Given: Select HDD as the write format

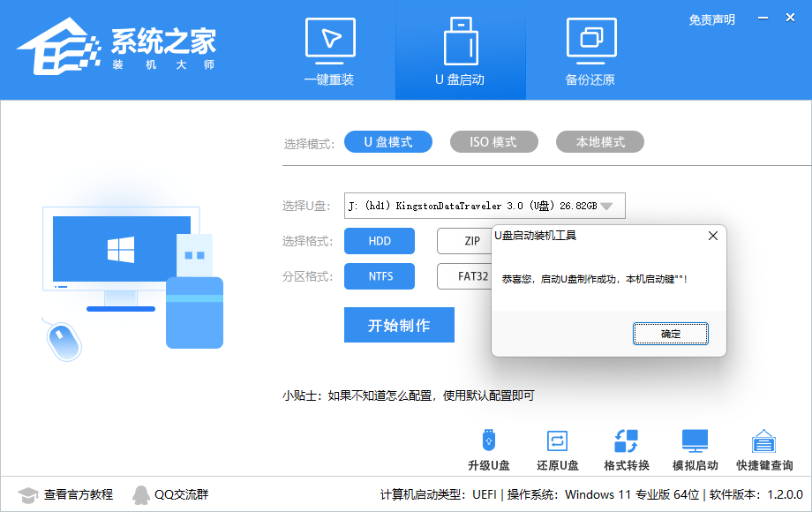Looking at the screenshot, I should click(380, 240).
